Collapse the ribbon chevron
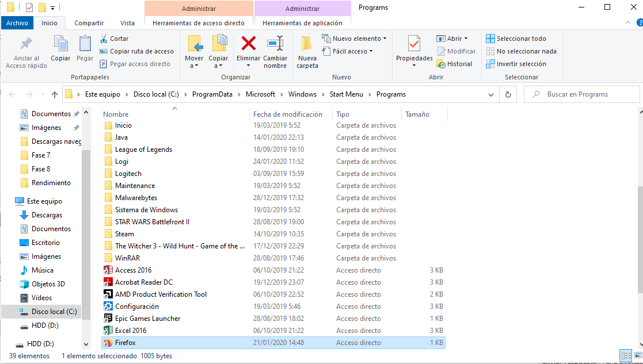The width and height of the screenshot is (643, 364). 628,23
